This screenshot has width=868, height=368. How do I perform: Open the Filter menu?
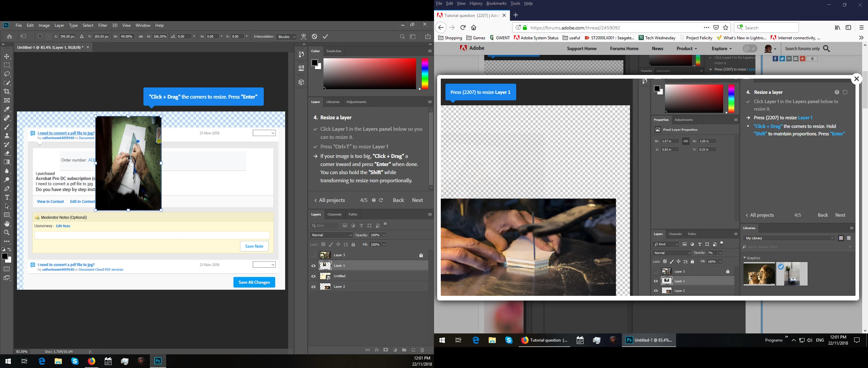click(103, 25)
